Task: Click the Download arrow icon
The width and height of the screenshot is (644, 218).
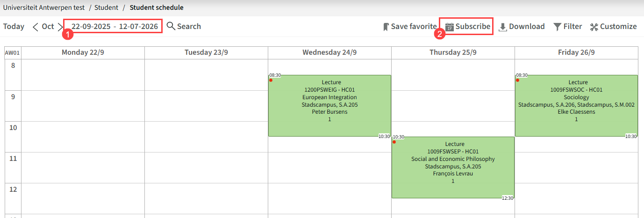Action: click(x=503, y=27)
